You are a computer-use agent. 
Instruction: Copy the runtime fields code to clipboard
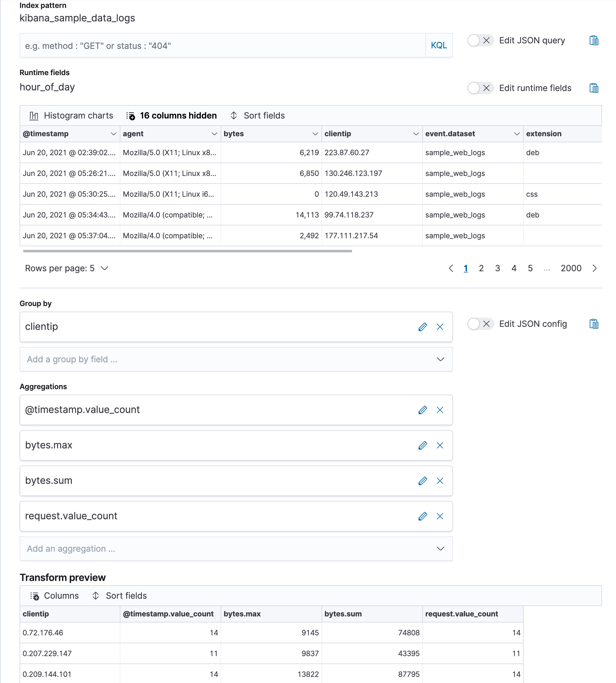point(594,88)
